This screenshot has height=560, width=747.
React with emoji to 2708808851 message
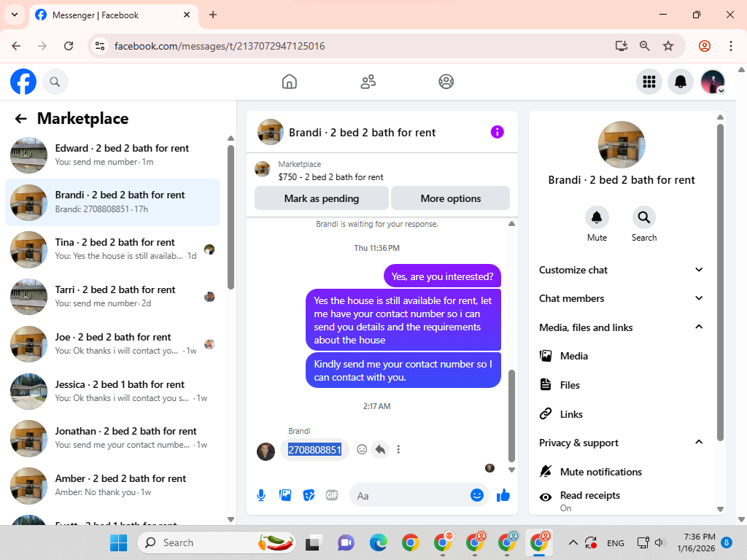(362, 449)
